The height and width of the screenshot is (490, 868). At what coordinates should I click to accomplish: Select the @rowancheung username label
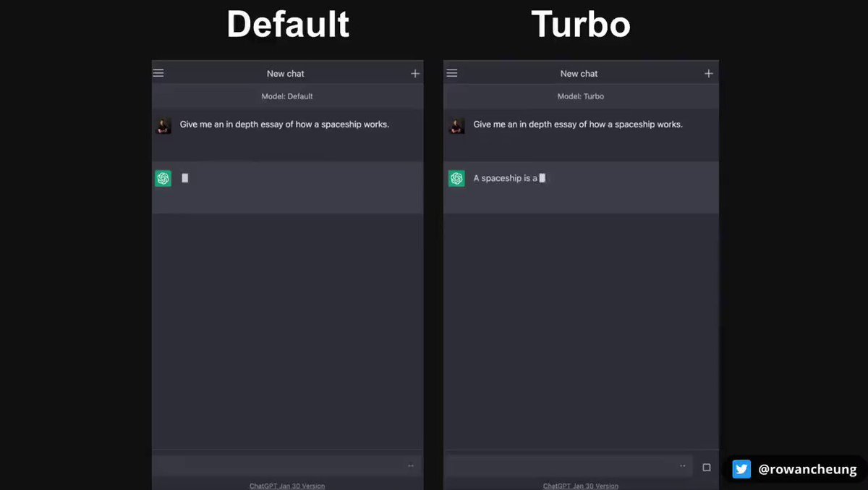[809, 469]
